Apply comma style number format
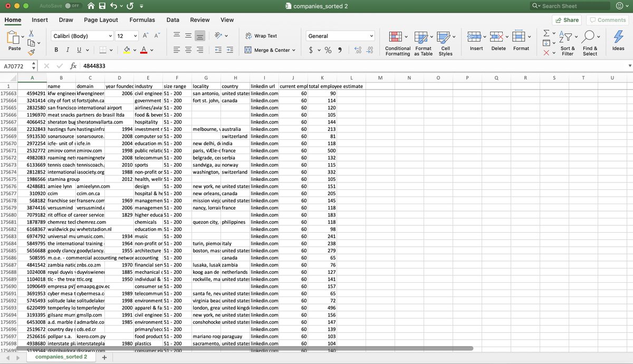This screenshot has width=633, height=364. click(340, 50)
